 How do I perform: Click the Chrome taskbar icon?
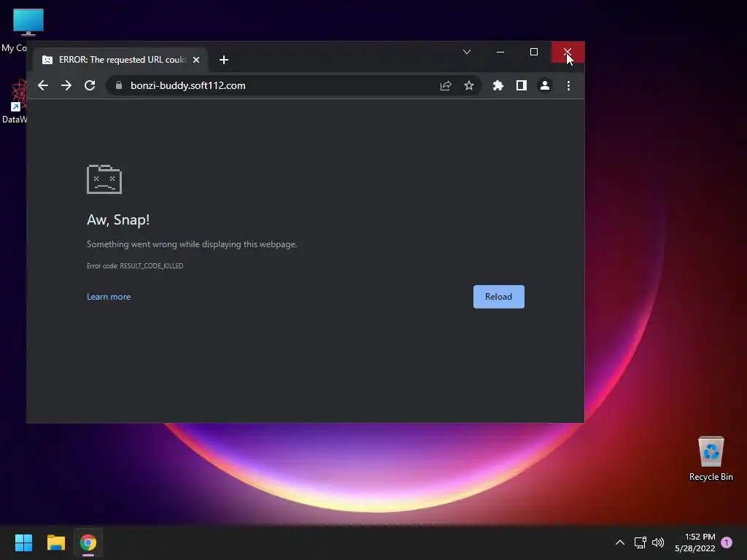tap(88, 542)
